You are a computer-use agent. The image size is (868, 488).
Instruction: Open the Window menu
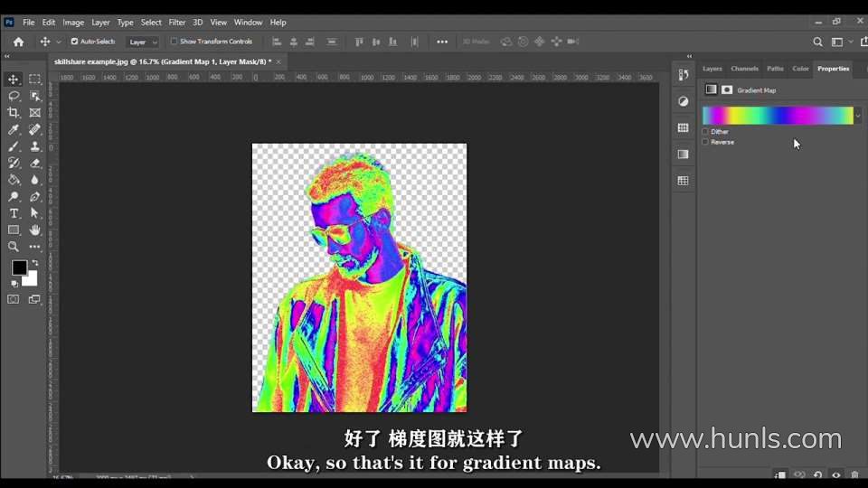coord(248,22)
